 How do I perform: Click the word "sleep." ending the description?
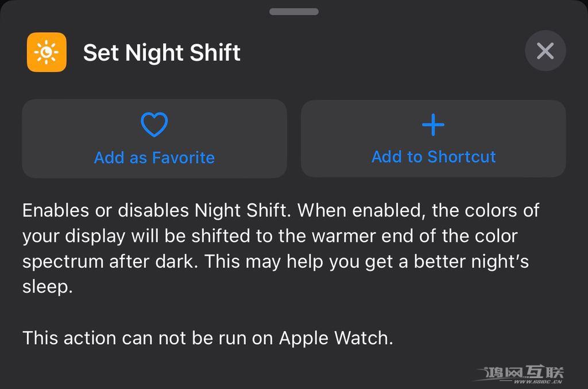coord(48,287)
